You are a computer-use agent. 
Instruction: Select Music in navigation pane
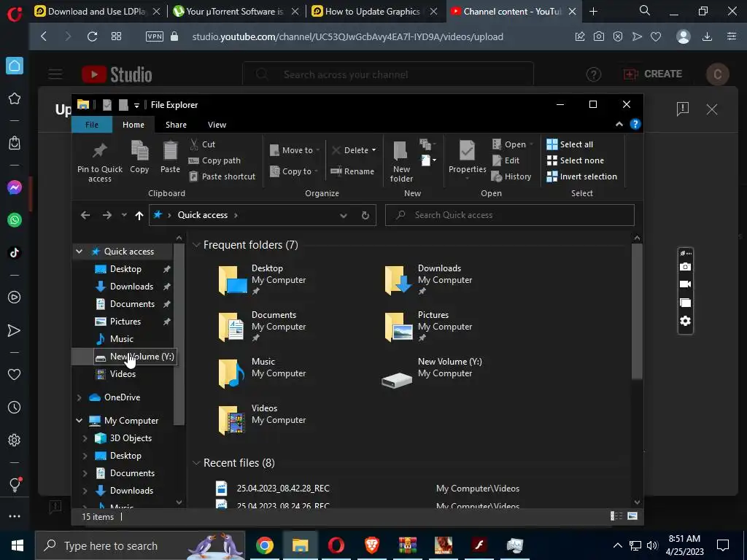coord(122,338)
